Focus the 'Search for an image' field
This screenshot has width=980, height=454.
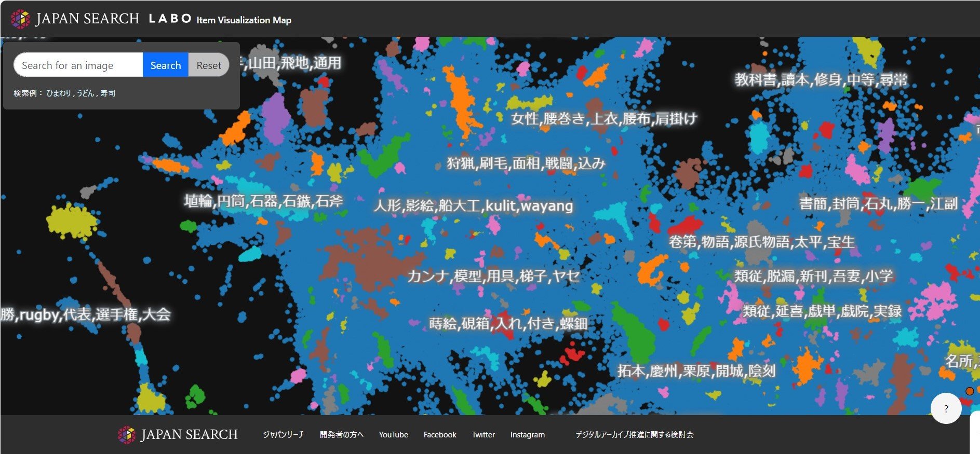78,65
